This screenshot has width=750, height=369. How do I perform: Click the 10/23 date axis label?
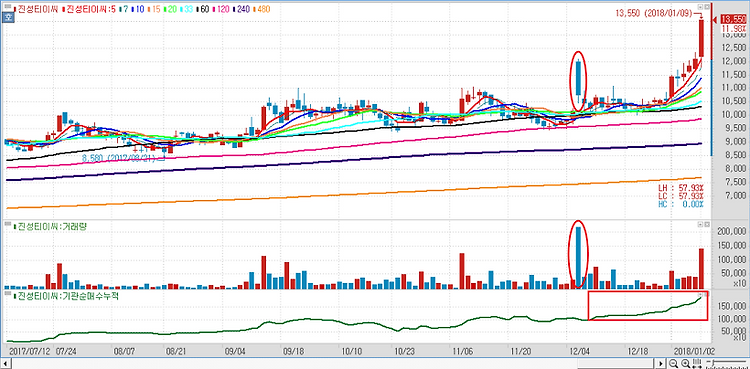point(404,351)
